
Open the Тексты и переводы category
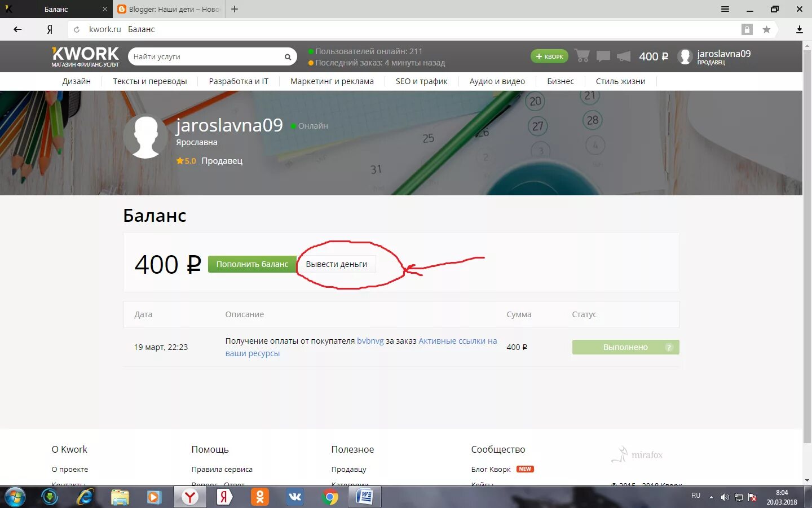150,81
